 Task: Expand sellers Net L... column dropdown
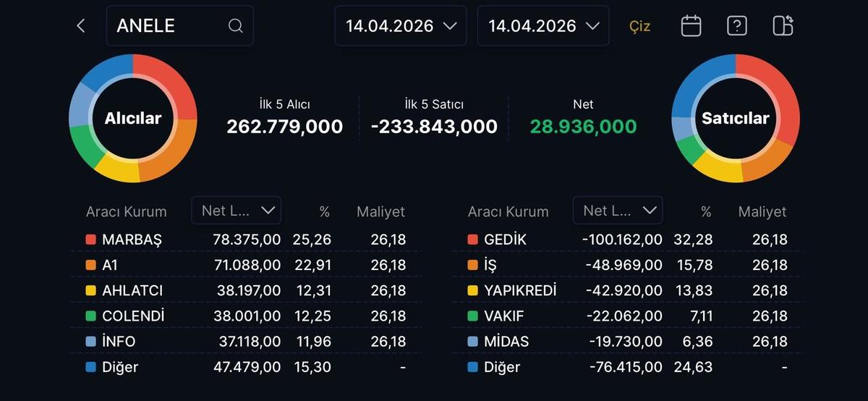pos(618,211)
